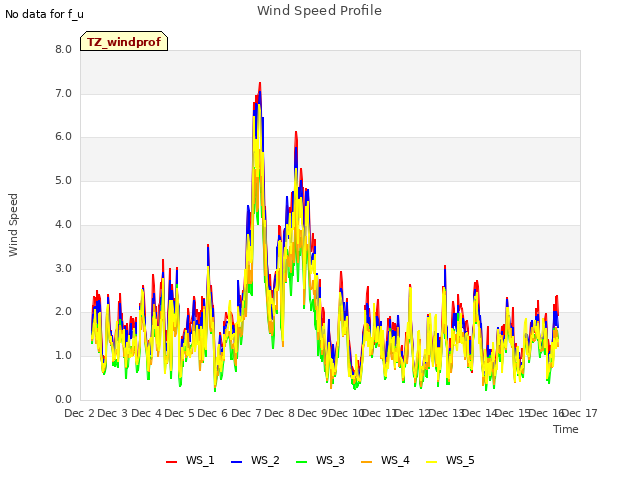Screen dimensions: 640x480
Task: Click the 6.0 y-axis tick label
Action: click(x=63, y=137)
